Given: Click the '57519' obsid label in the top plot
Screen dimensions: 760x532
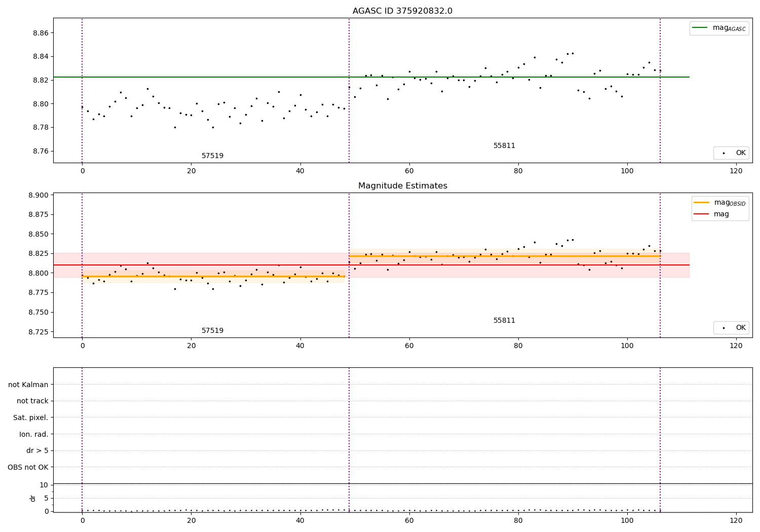Looking at the screenshot, I should [212, 156].
